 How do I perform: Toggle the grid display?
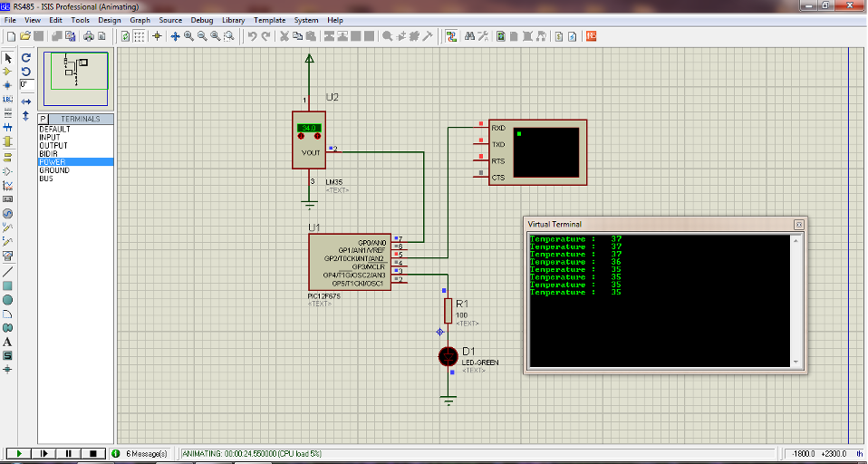point(140,36)
